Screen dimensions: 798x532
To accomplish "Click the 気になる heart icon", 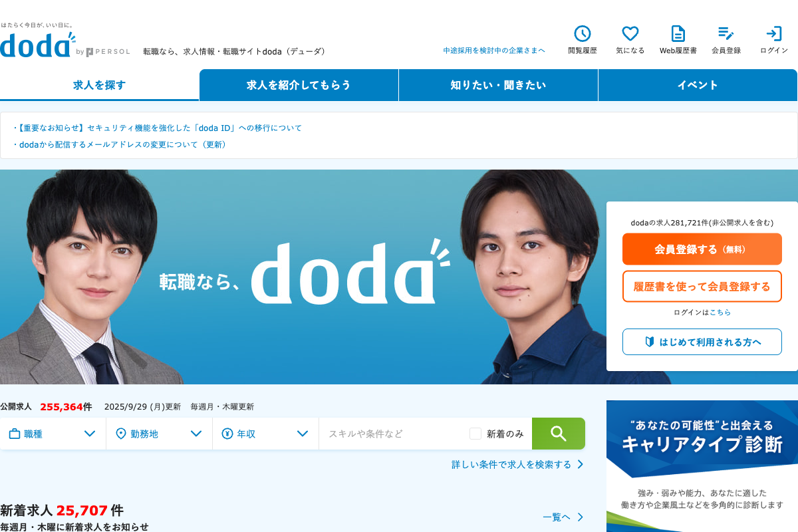I will click(630, 34).
